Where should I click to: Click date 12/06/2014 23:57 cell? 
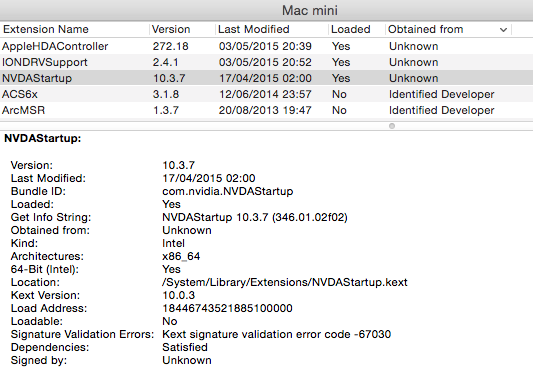pyautogui.click(x=265, y=94)
